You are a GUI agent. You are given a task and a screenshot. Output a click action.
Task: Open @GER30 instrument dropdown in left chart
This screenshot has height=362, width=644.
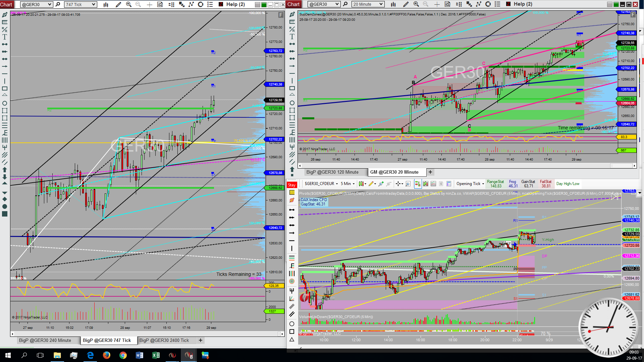tap(36, 4)
